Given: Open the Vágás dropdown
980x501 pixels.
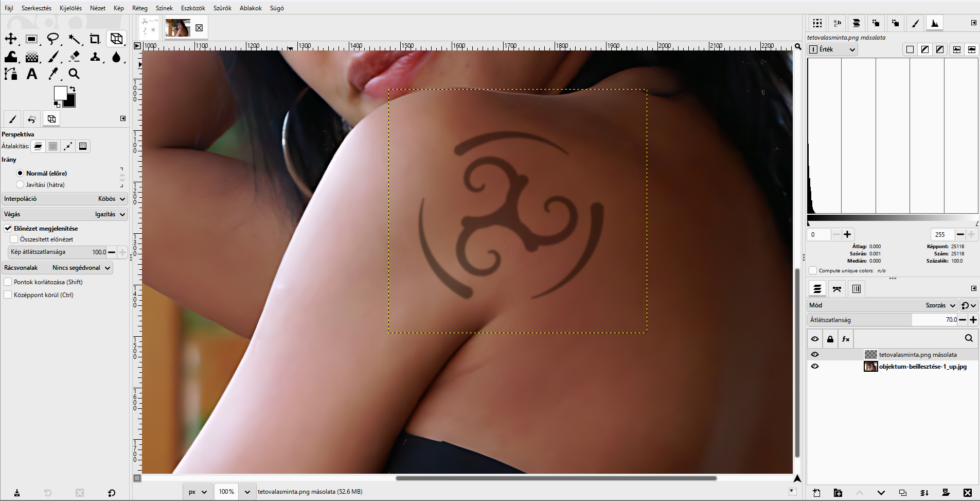Looking at the screenshot, I should 64,214.
